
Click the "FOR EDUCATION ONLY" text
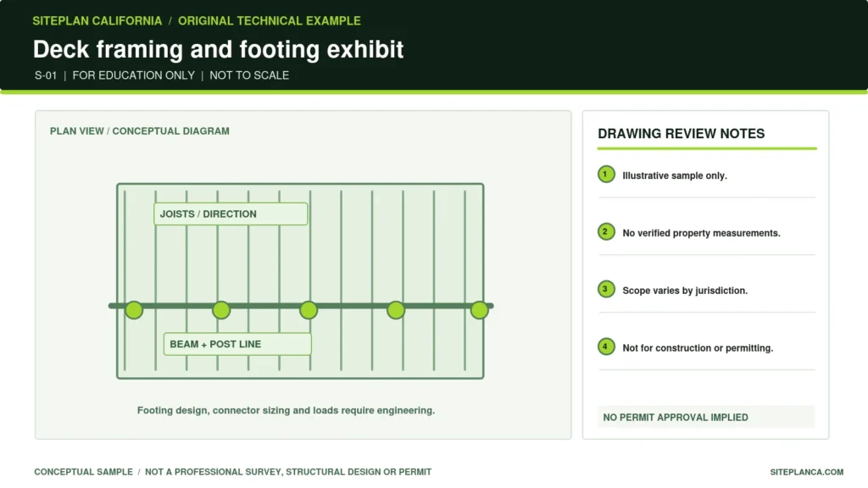point(133,75)
